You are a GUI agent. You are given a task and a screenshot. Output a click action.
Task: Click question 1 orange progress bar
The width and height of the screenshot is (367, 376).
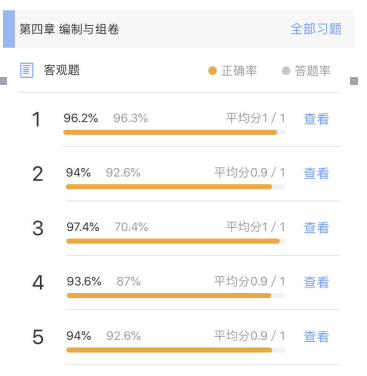click(174, 132)
